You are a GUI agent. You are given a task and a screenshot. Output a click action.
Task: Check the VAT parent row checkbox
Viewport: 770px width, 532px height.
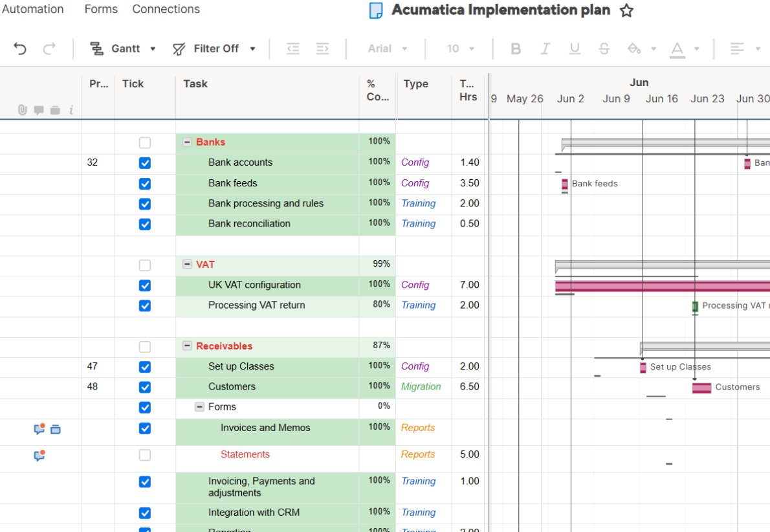[x=145, y=265]
